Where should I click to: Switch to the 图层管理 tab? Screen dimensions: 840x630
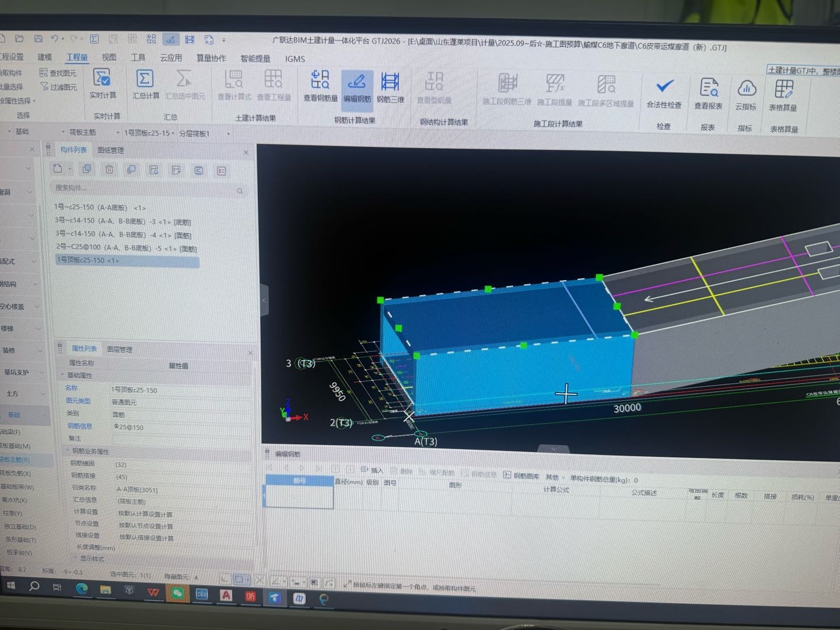[x=120, y=349]
